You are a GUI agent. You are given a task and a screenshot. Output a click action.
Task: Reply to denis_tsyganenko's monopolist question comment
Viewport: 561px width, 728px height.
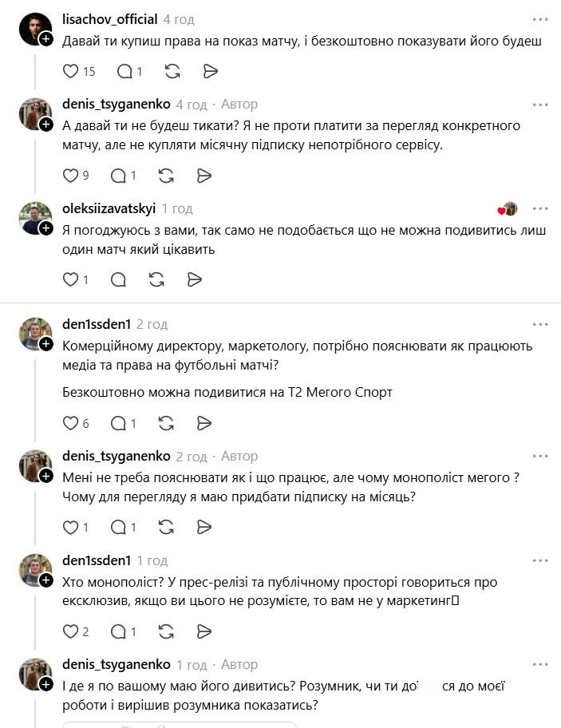coord(119,527)
